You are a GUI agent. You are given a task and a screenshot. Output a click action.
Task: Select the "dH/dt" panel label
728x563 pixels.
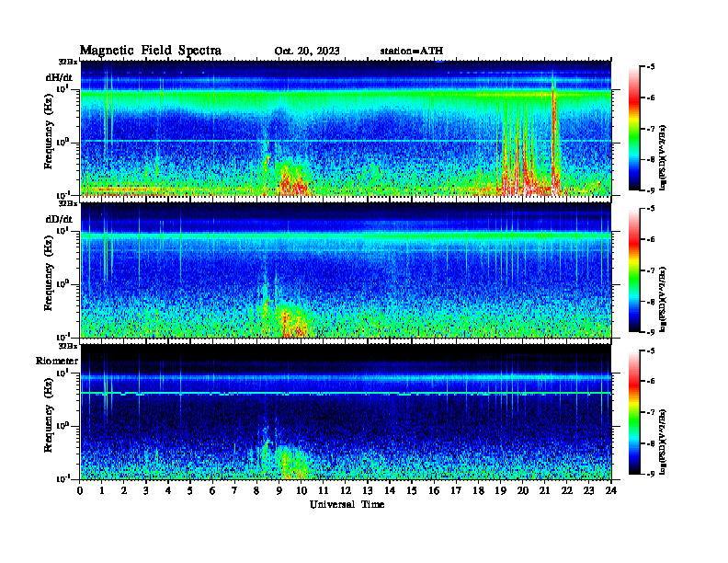[59, 77]
